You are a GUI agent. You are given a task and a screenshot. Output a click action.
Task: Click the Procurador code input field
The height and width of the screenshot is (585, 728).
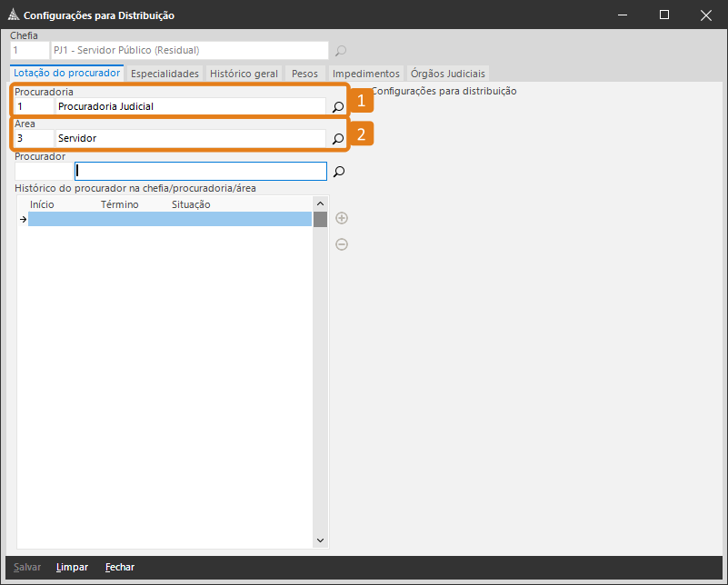pos(43,171)
